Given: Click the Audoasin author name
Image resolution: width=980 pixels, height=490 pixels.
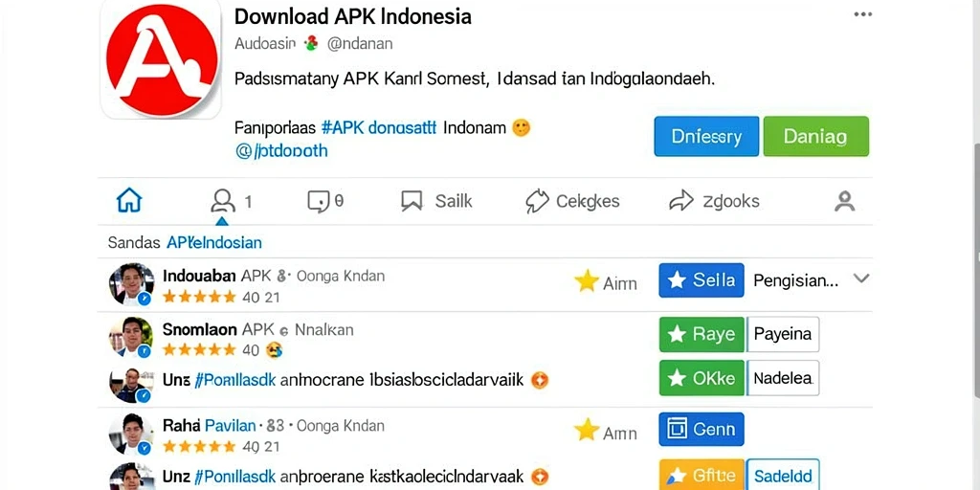Looking at the screenshot, I should tap(265, 44).
